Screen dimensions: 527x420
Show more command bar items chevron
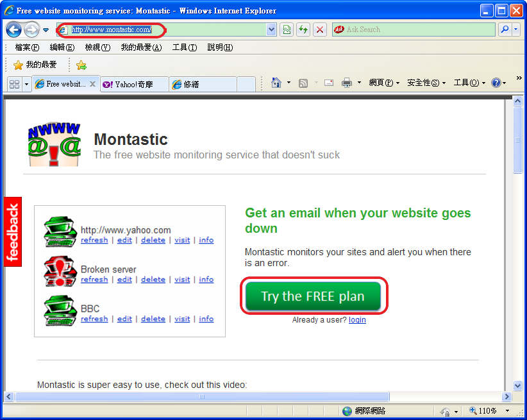tap(519, 78)
